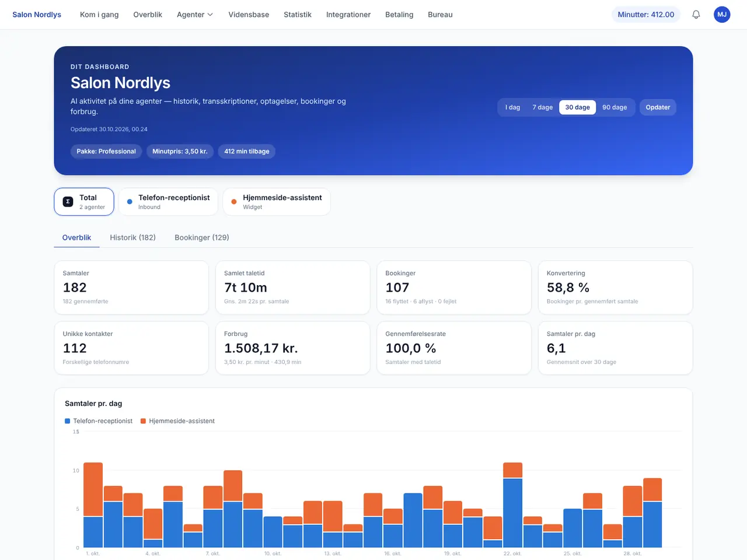Click the orange dot on Hjemmeside-assistent card
This screenshot has width=747, height=560.
pyautogui.click(x=234, y=202)
